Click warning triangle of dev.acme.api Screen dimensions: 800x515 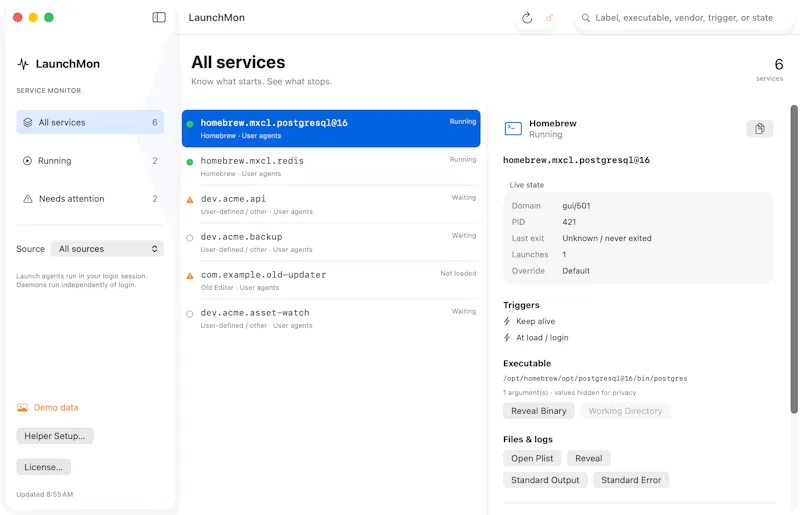[190, 200]
